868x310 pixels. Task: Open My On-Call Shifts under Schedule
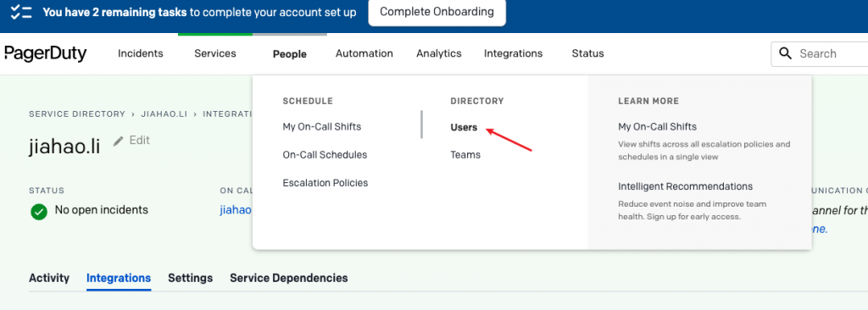pos(321,127)
